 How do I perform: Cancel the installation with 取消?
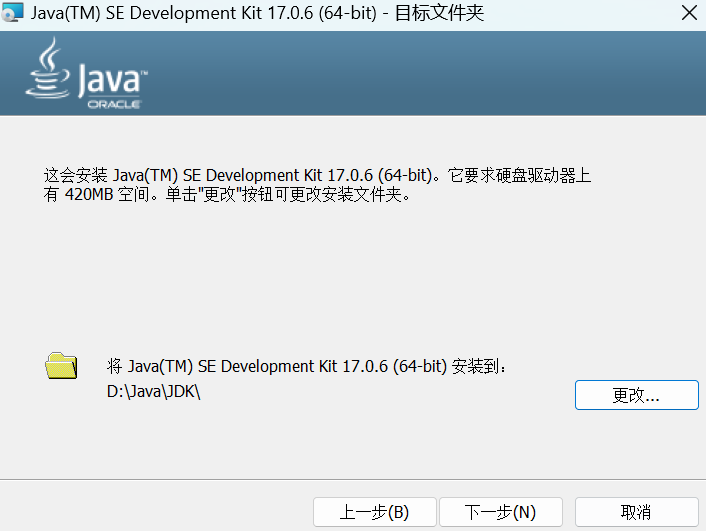tap(636, 512)
